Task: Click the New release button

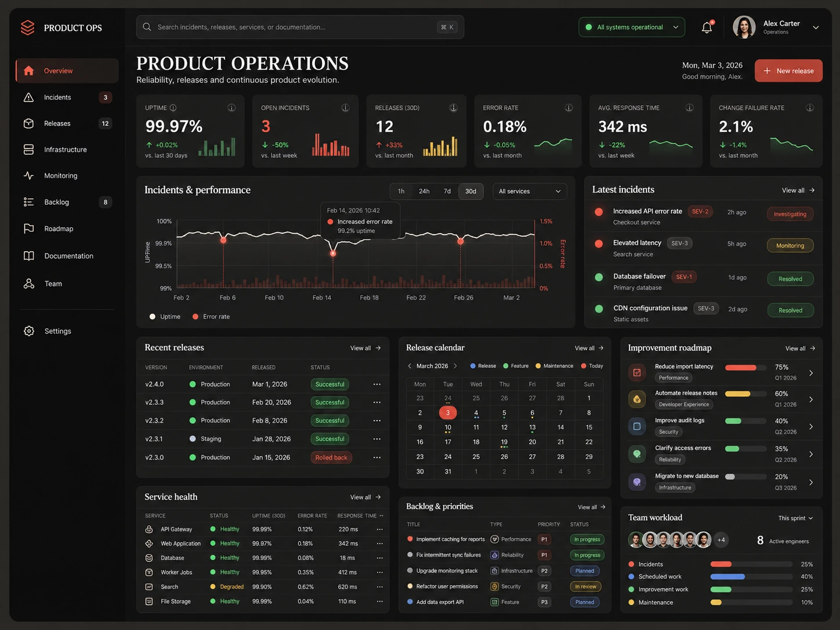Action: (x=788, y=71)
